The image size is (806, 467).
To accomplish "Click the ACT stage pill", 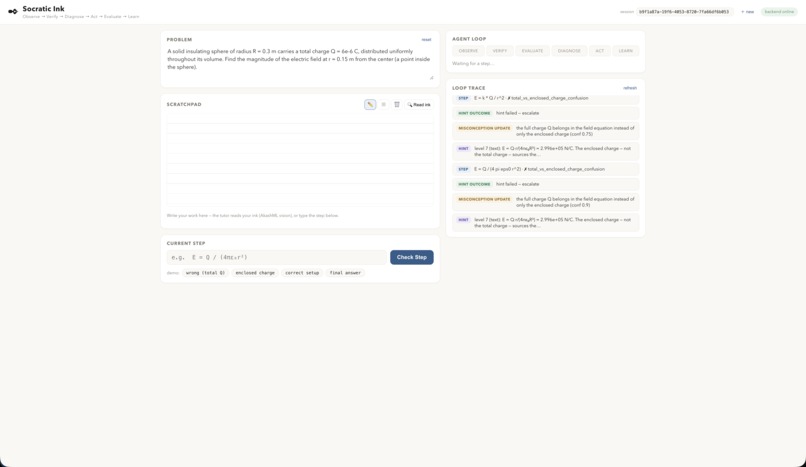I will pos(599,51).
